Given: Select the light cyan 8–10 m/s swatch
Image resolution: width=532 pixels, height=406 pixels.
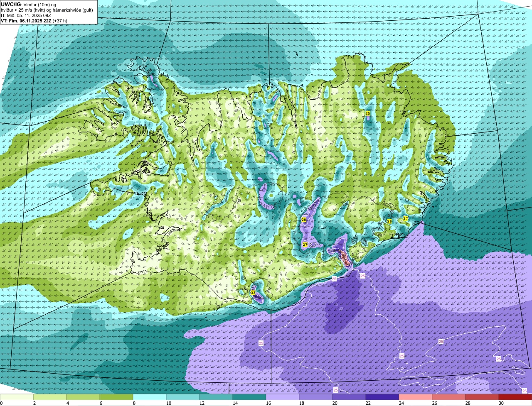Looking at the screenshot, I should 150,397.
